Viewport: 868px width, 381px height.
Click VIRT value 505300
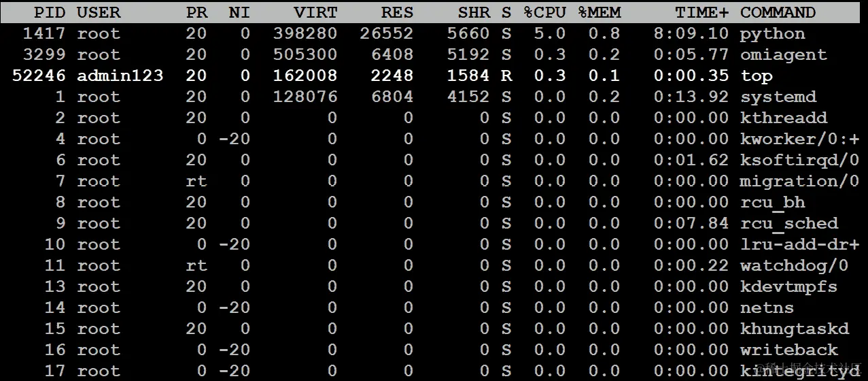coord(305,55)
